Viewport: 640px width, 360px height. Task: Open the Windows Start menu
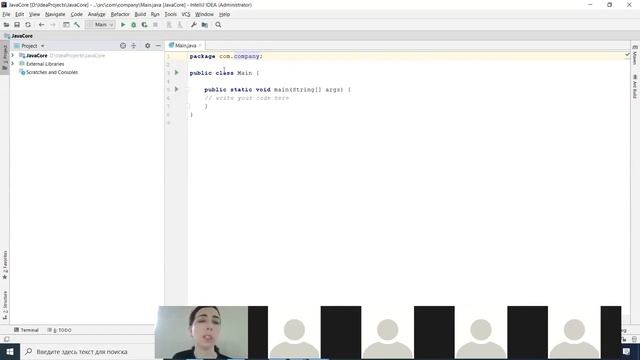click(10, 351)
